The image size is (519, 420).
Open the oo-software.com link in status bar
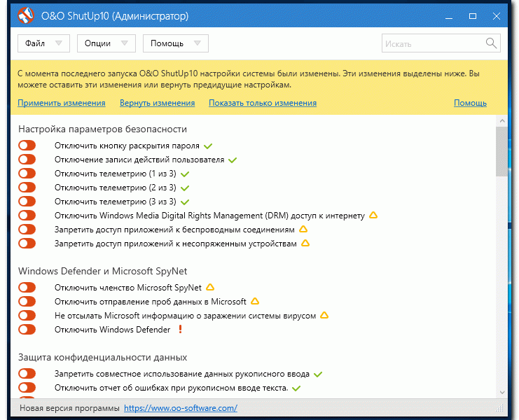click(181, 408)
